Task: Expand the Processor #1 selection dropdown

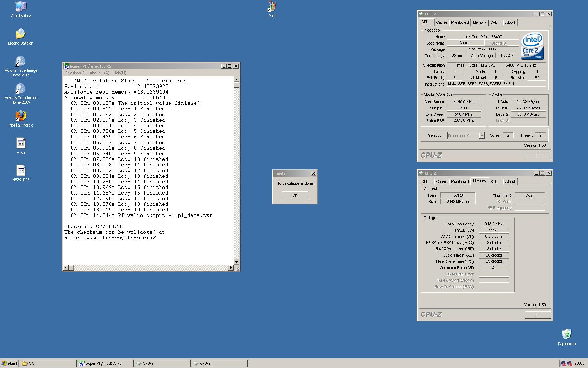Action: [x=482, y=136]
